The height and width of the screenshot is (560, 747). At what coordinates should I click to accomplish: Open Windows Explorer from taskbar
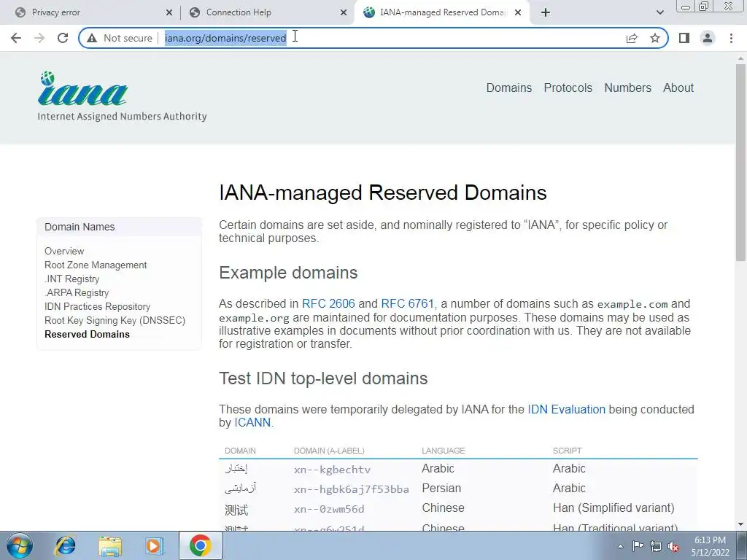(110, 545)
